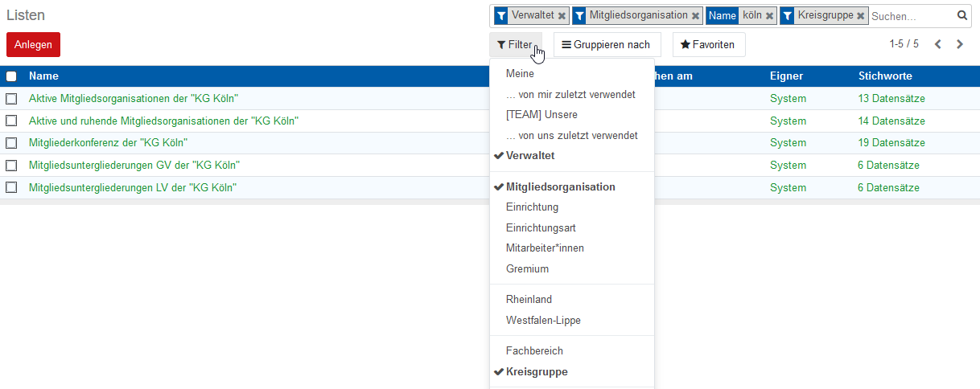Go to previous page arrow

pos(938,44)
